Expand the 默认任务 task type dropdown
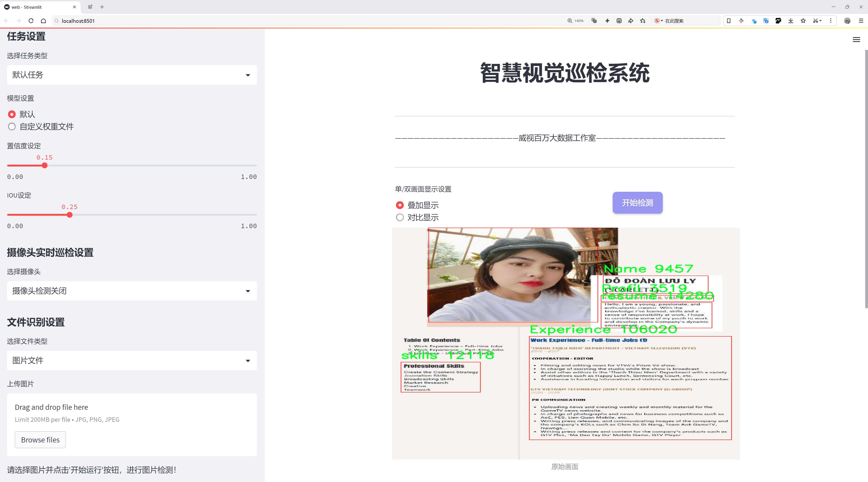Screen dimensions: 868x482 point(132,75)
